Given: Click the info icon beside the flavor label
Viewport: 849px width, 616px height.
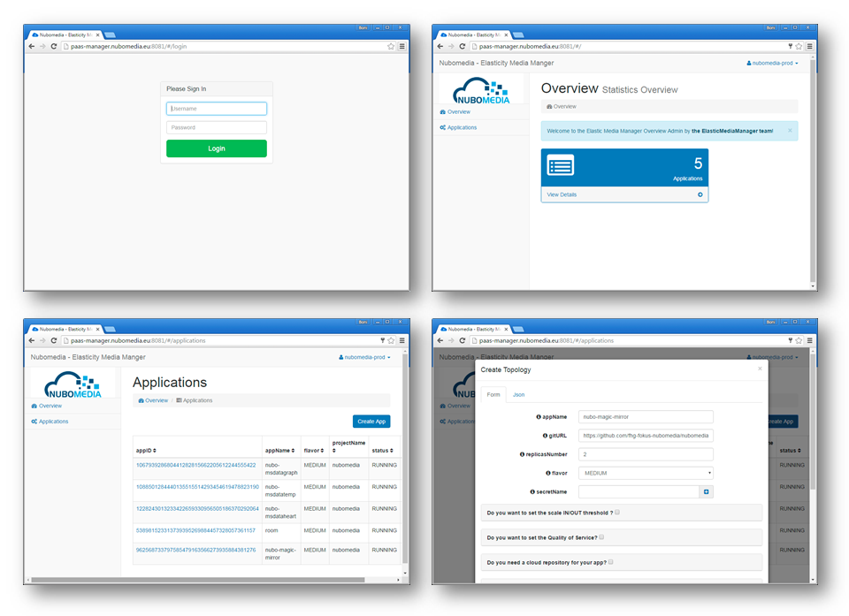Looking at the screenshot, I should click(x=548, y=473).
